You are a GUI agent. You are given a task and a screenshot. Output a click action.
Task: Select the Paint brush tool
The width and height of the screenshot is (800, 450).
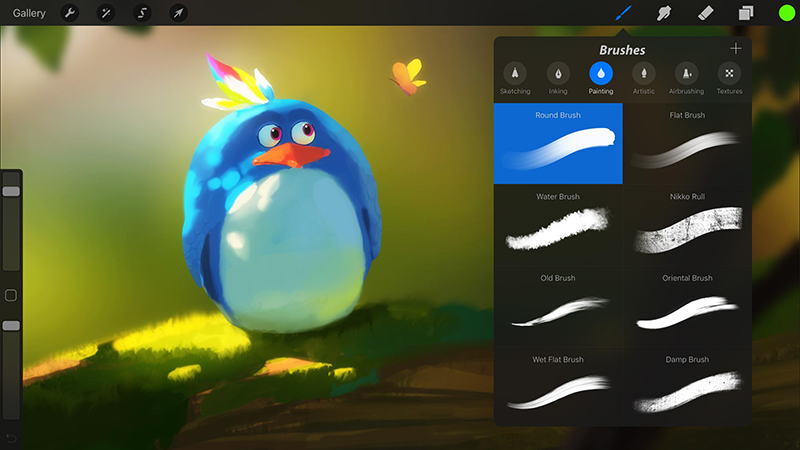623,13
